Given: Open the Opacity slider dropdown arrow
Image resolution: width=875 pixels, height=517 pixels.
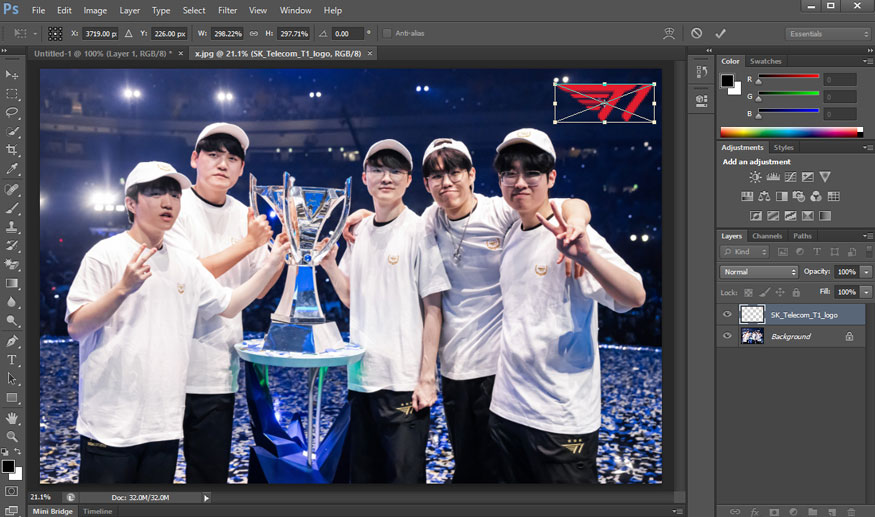Looking at the screenshot, I should pos(866,272).
